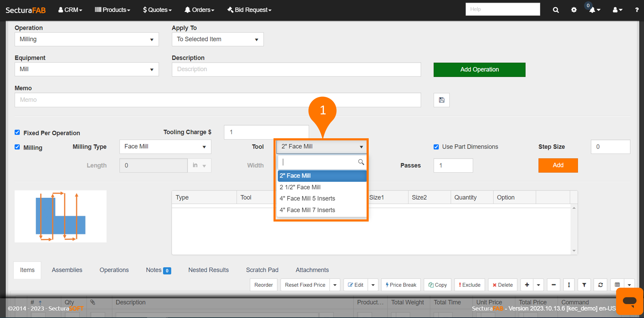Uncheck Fixed Per Operation checkbox
Screen dimensions: 644x318
pyautogui.click(x=17, y=133)
